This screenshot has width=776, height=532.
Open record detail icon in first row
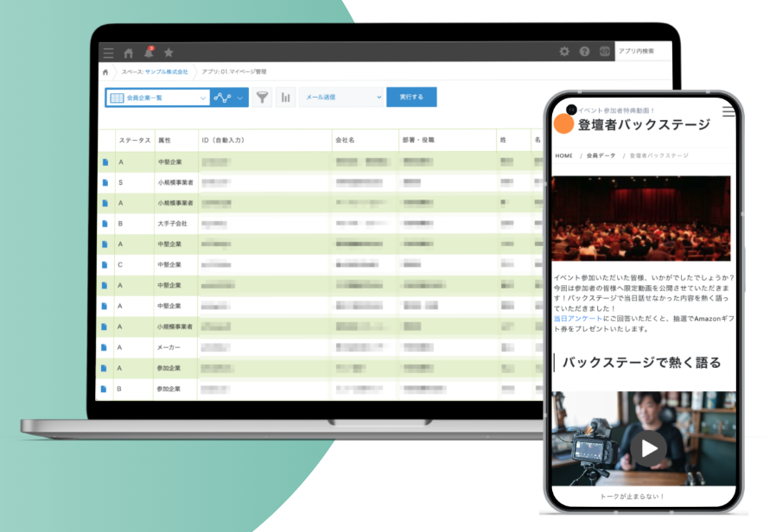pyautogui.click(x=105, y=161)
